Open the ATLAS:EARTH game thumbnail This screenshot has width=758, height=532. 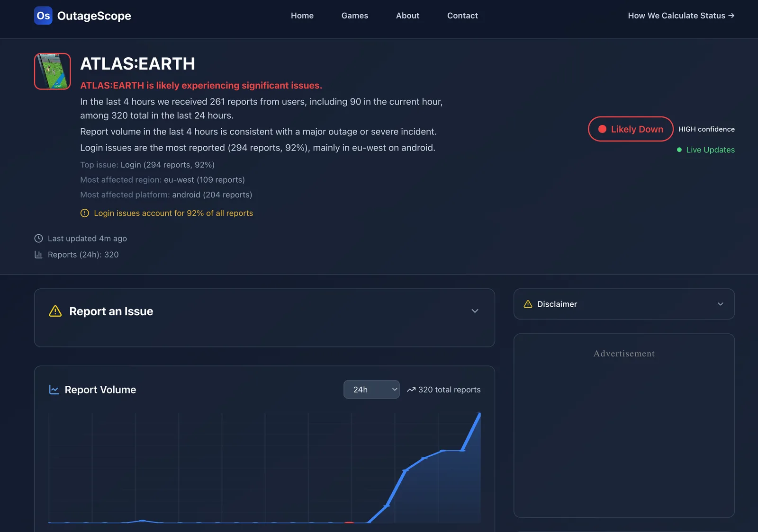point(53,71)
